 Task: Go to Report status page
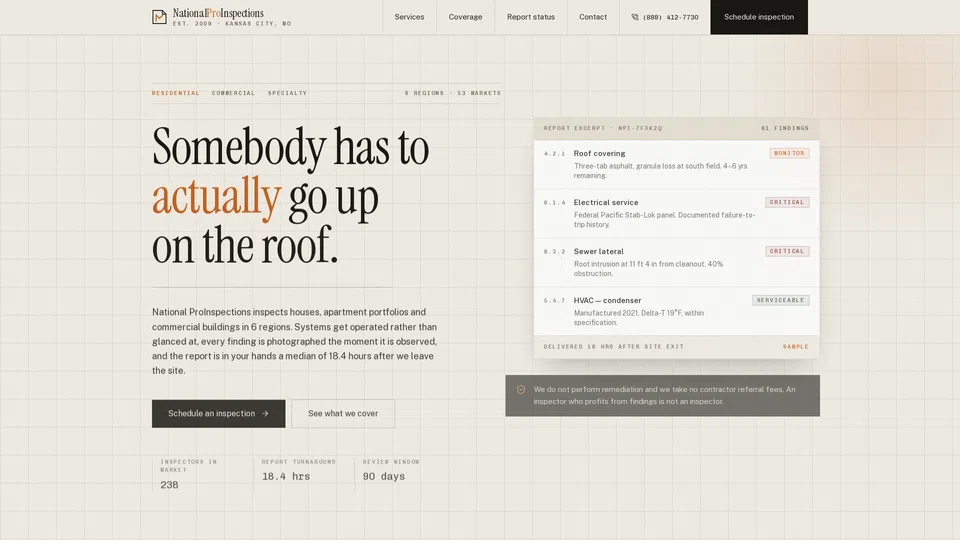531,17
